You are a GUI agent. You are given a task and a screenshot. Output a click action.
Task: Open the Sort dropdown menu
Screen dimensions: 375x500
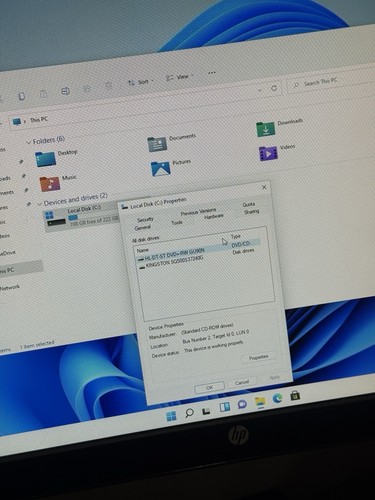[141, 82]
